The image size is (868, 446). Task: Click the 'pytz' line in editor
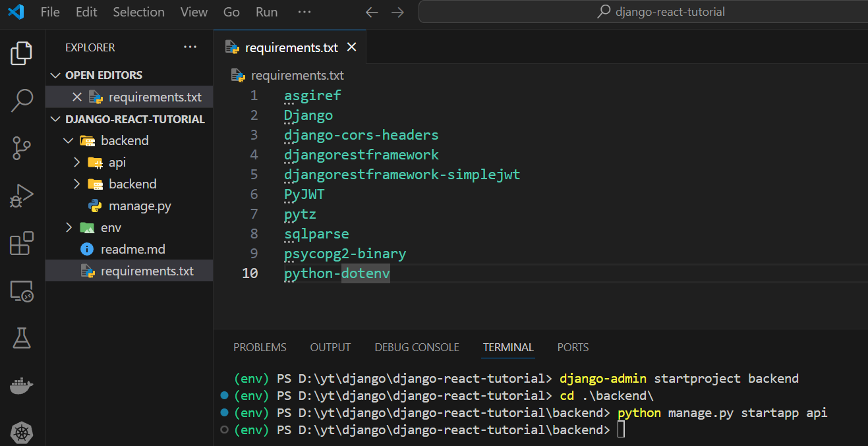pos(301,214)
